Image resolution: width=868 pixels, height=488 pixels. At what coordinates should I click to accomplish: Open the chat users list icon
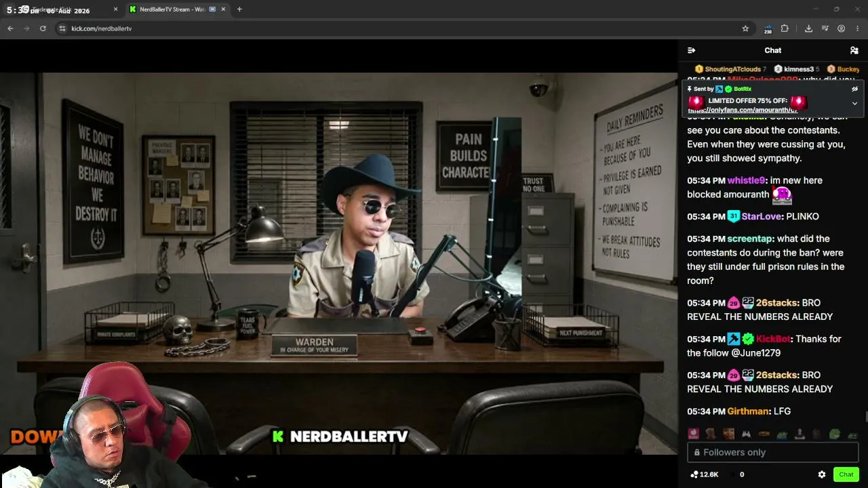coord(854,50)
